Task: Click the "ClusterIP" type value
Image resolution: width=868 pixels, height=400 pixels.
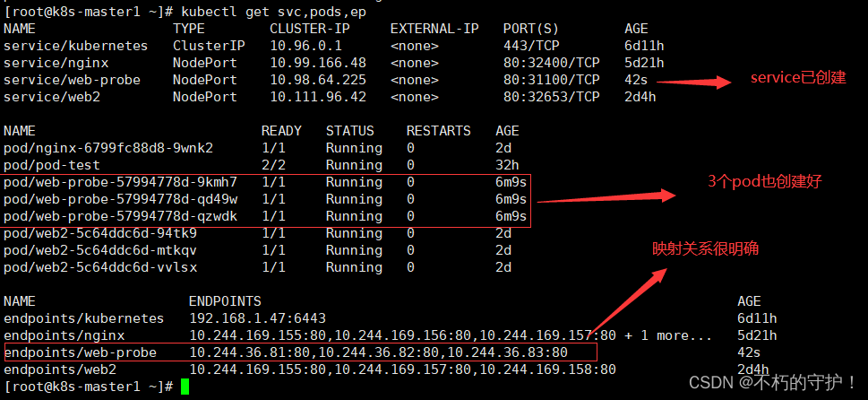Action: 209,46
